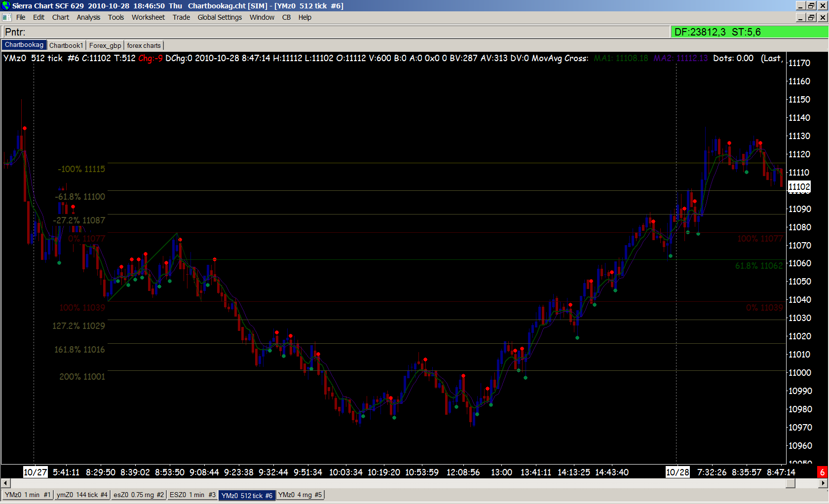This screenshot has height=504, width=829.
Task: Open the Window menu
Action: [x=262, y=17]
